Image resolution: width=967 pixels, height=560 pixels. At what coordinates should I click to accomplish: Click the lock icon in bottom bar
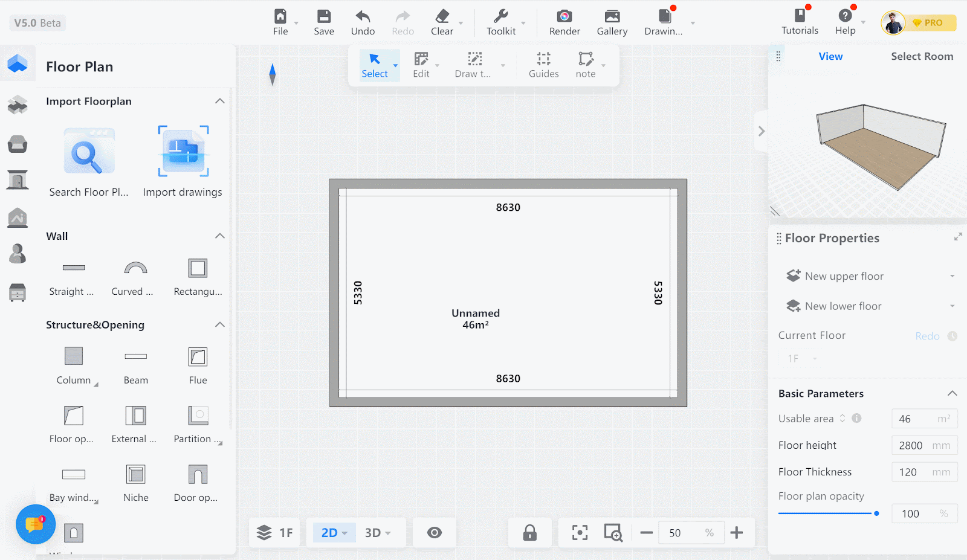[529, 533]
